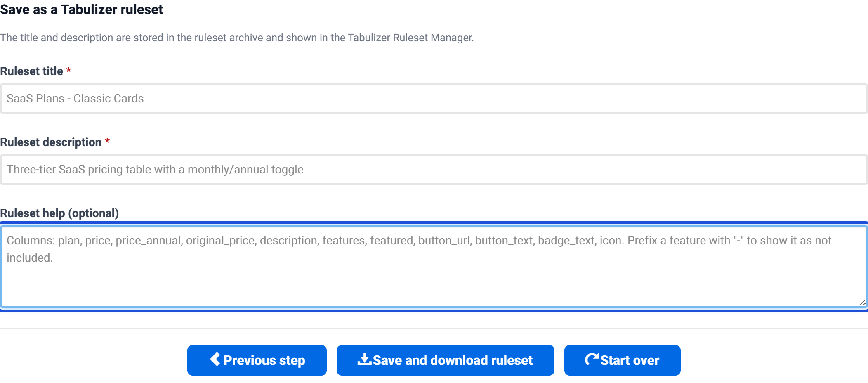Select the 'Save as a Tabulizer ruleset' heading
Screen dimensions: 868x383
(82, 9)
